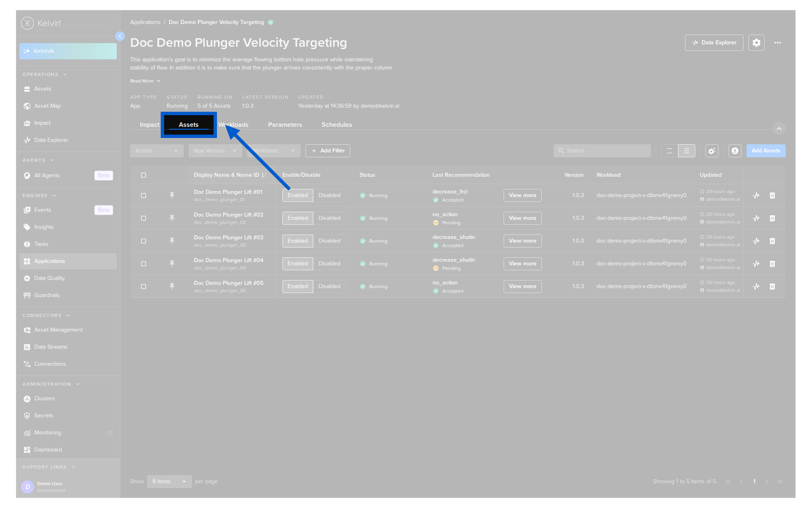The image size is (812, 508).
Task: View more for Plunger Lift #01 recommendation
Action: 522,196
